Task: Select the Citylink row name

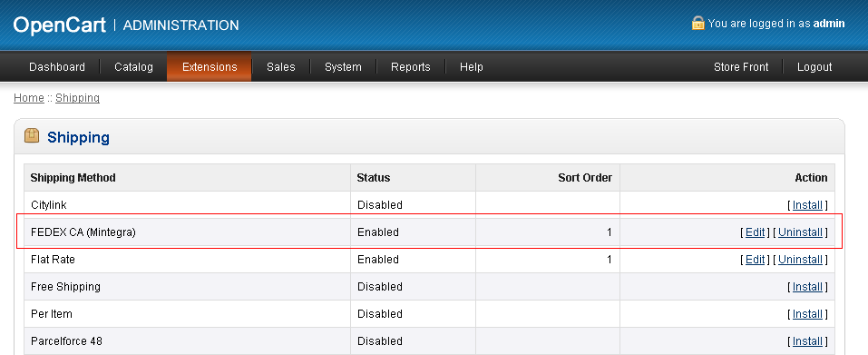Action: pos(49,205)
